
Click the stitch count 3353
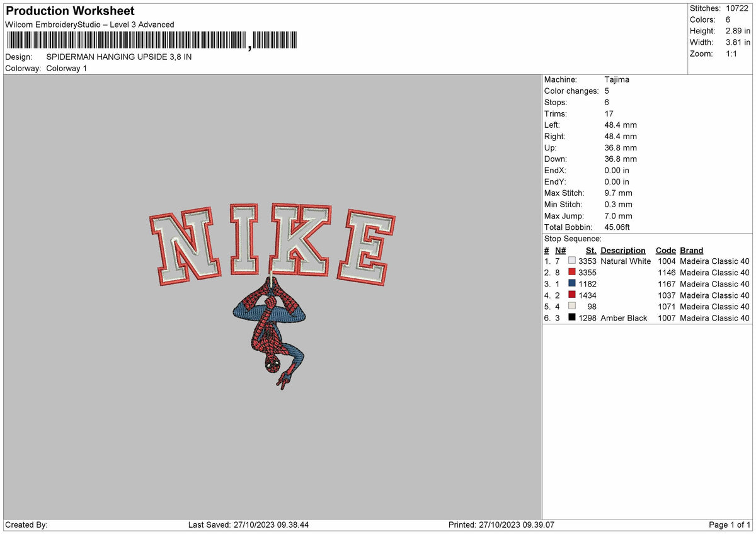[587, 261]
